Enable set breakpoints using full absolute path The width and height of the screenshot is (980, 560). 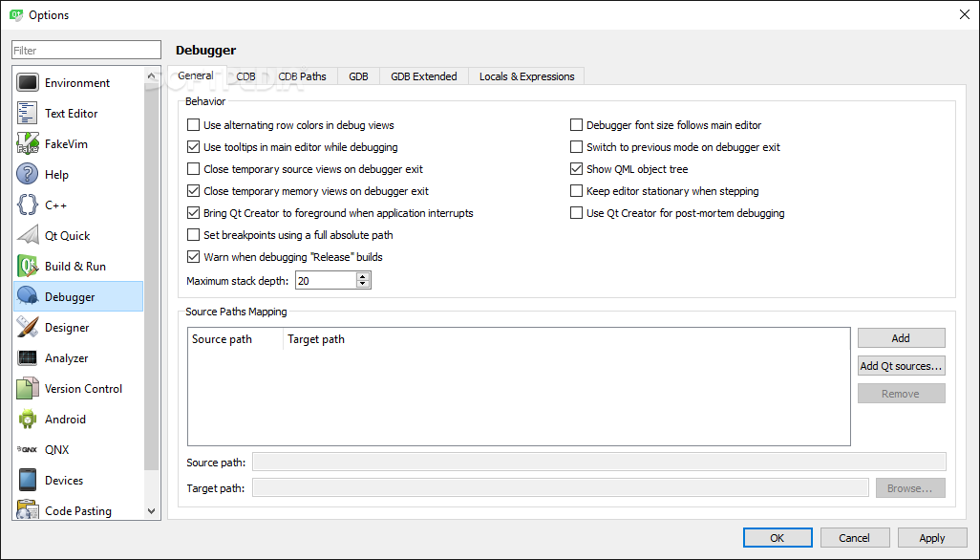[193, 235]
